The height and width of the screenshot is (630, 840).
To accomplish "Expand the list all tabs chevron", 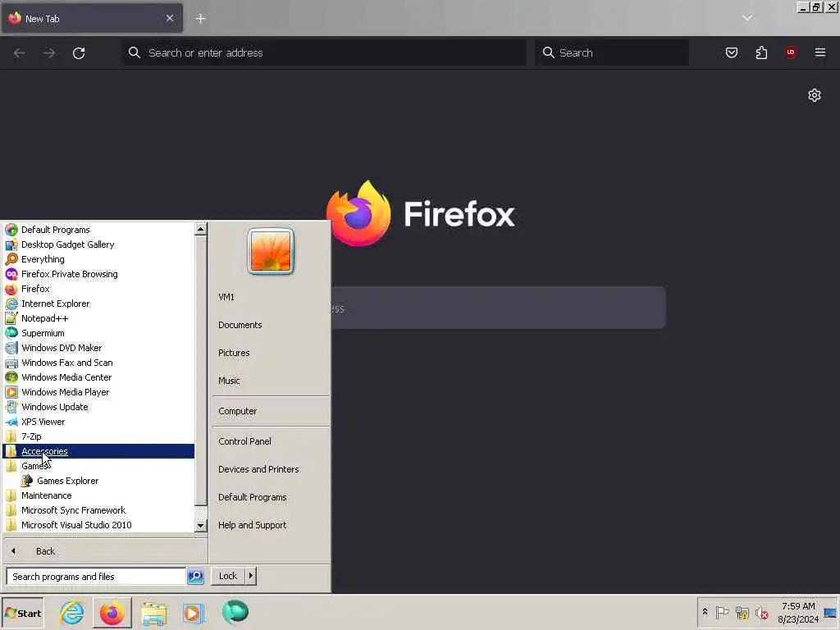I will tap(747, 18).
